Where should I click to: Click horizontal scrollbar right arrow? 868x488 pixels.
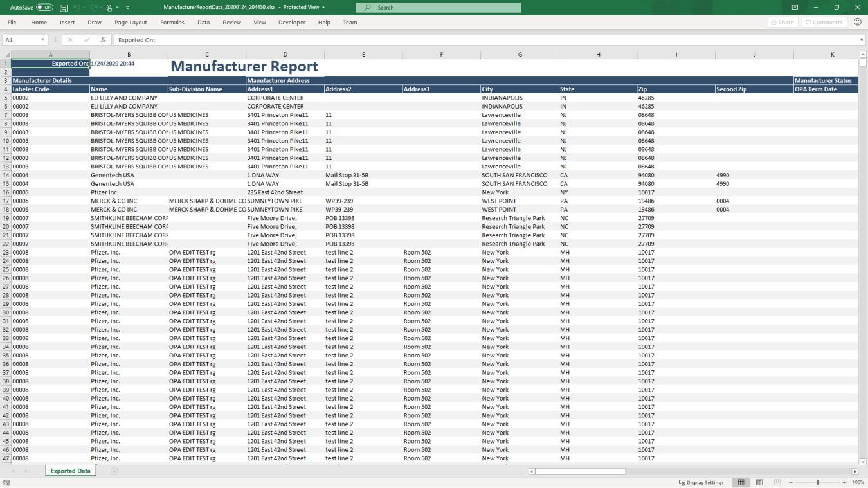click(855, 471)
